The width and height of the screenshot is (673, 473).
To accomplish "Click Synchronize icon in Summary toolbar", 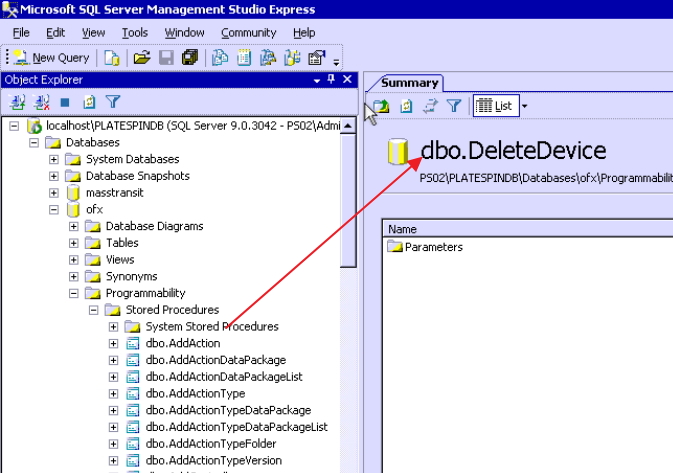I will click(x=430, y=106).
